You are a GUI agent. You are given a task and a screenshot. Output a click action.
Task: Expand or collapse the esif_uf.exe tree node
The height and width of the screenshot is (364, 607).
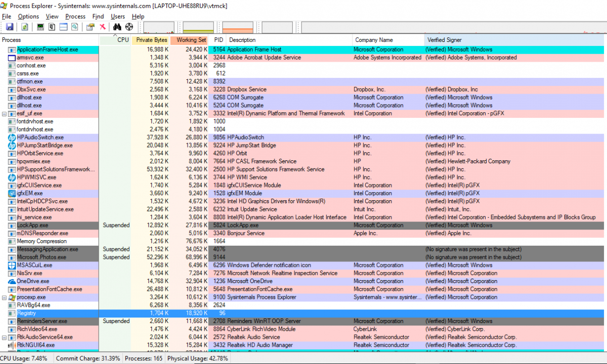point(4,114)
